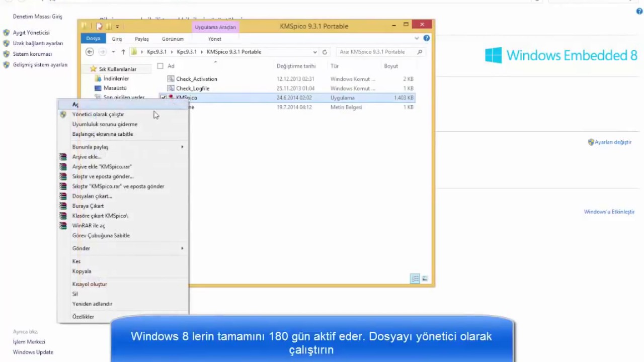The width and height of the screenshot is (644, 362).
Task: Switch to the Paylaş tab
Action: coord(142,39)
